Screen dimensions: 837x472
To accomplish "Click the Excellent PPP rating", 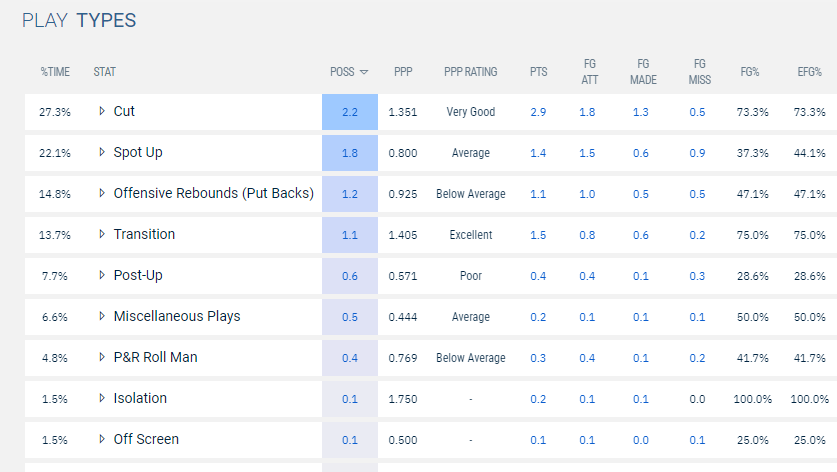I will tap(471, 235).
